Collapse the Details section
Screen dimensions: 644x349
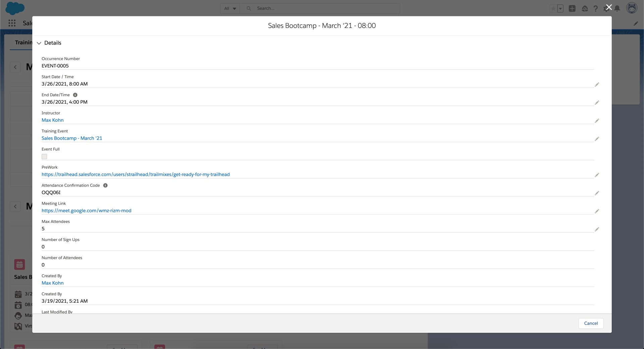[39, 43]
